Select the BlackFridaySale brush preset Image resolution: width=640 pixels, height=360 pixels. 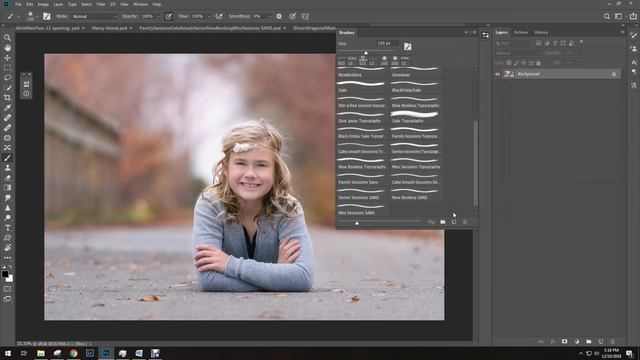click(x=415, y=87)
